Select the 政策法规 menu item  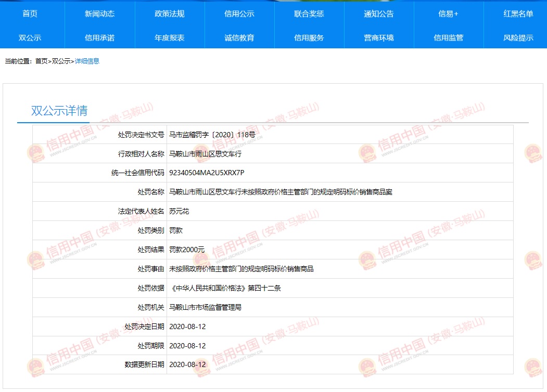[169, 14]
